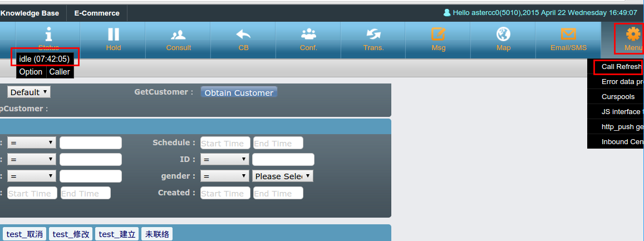The image size is (644, 241).
Task: Start a conference with Conf. icon
Action: [308, 35]
